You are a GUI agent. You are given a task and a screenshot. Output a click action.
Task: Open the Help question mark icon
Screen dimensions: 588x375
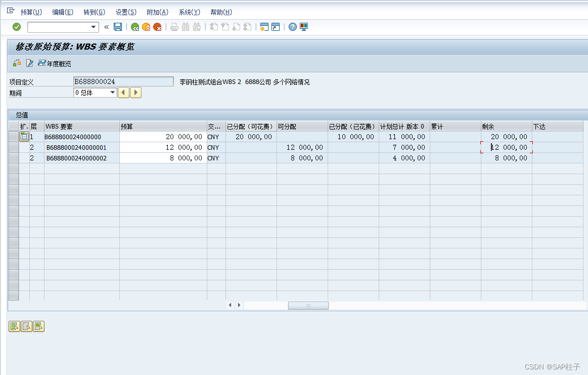[x=293, y=27]
